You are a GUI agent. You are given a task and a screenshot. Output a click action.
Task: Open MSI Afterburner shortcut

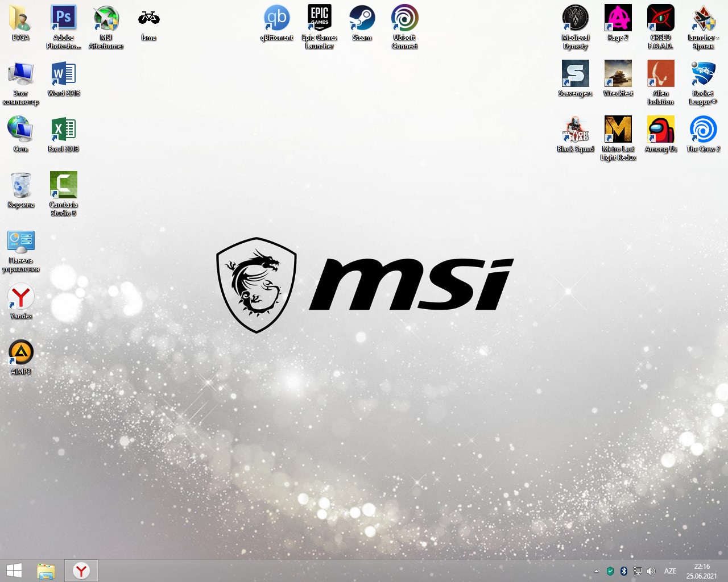[x=106, y=27]
